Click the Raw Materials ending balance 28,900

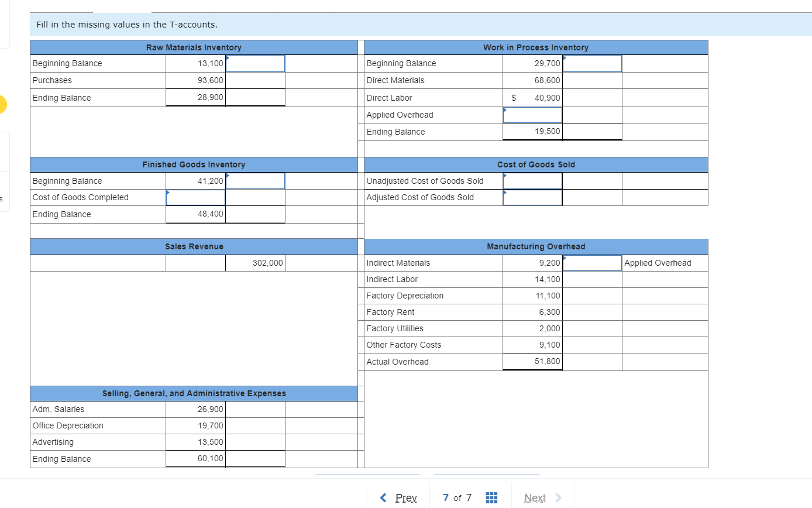point(211,97)
